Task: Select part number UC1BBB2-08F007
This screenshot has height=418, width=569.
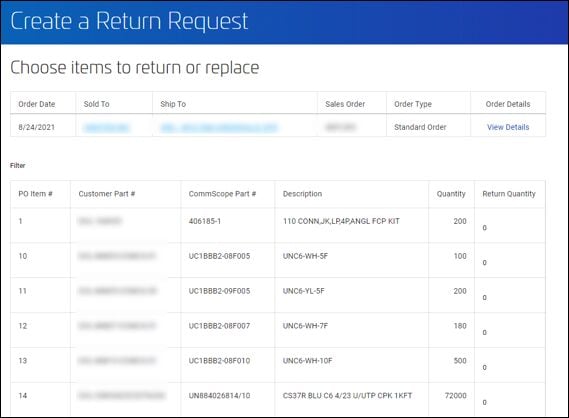Action: pos(219,326)
